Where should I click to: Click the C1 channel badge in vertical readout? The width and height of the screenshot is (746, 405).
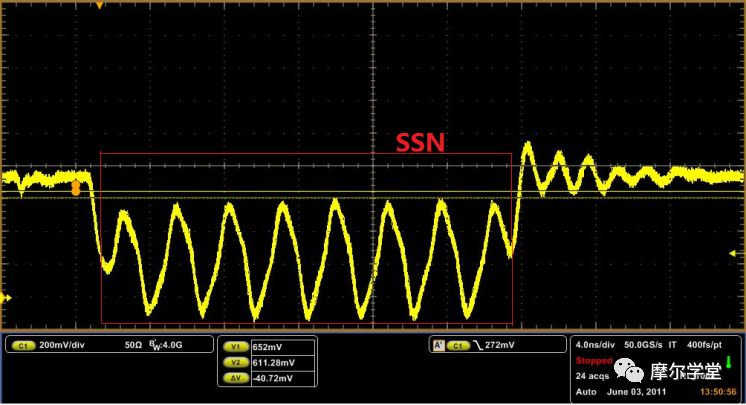pos(22,346)
